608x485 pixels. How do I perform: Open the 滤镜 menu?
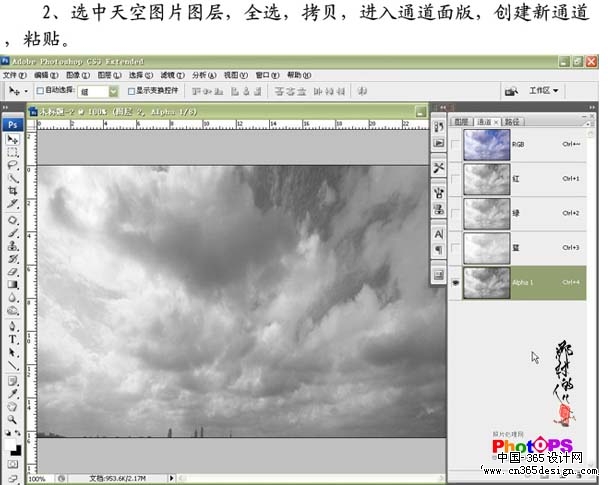click(172, 75)
